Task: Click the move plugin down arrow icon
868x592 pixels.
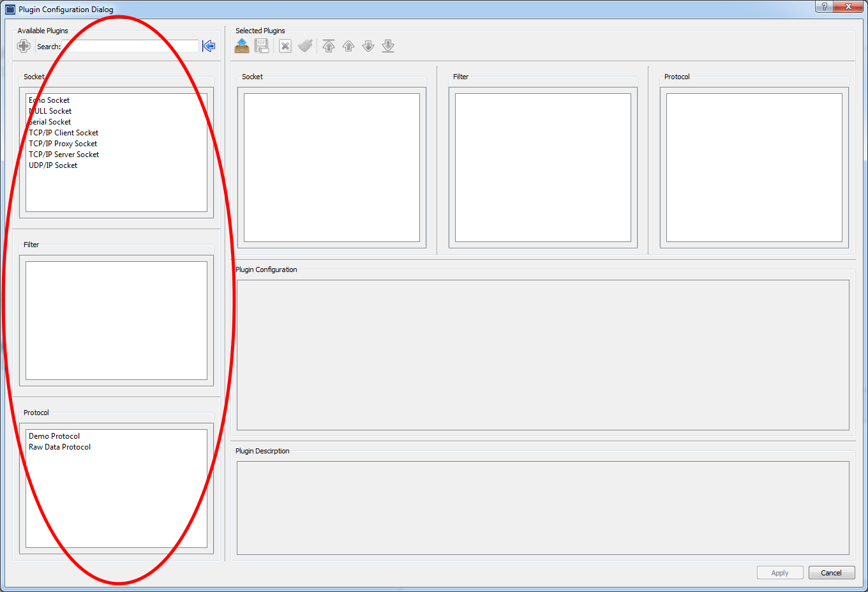Action: tap(368, 45)
